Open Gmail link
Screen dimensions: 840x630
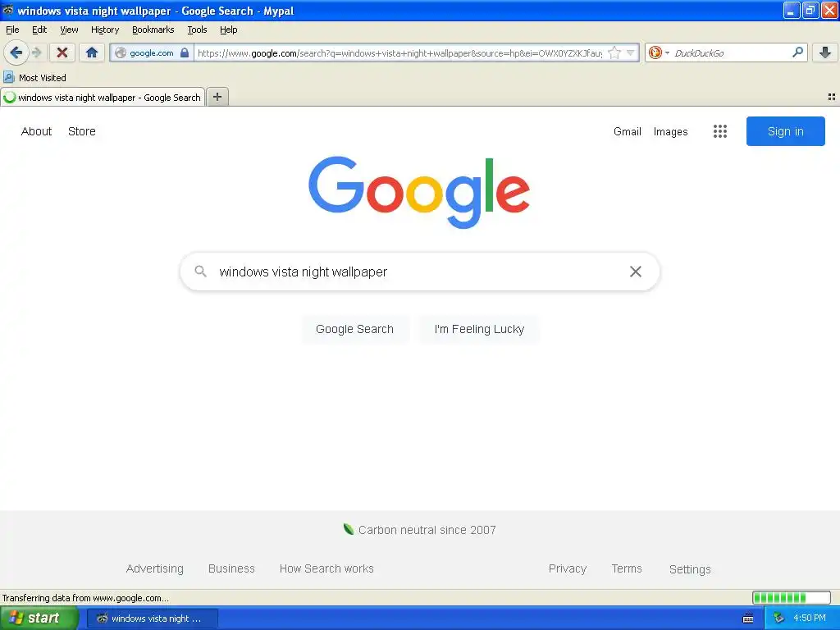click(x=628, y=131)
